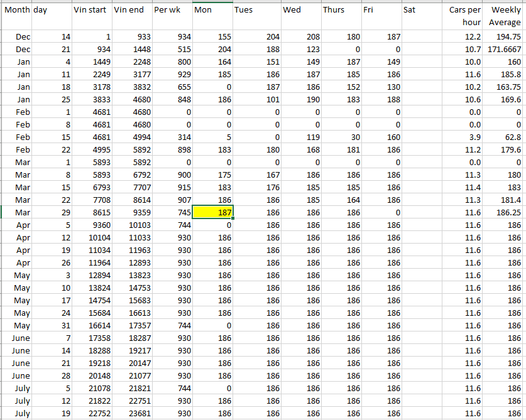
Task: Click the Thurs column header cell
Action: (x=340, y=11)
